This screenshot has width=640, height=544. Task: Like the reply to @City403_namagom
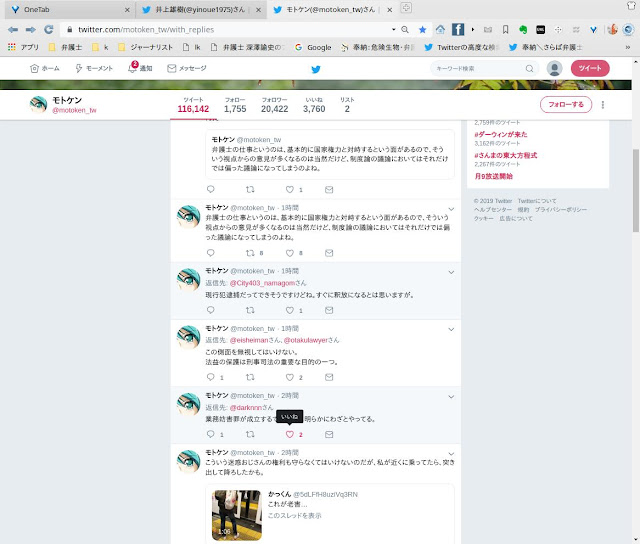point(290,310)
